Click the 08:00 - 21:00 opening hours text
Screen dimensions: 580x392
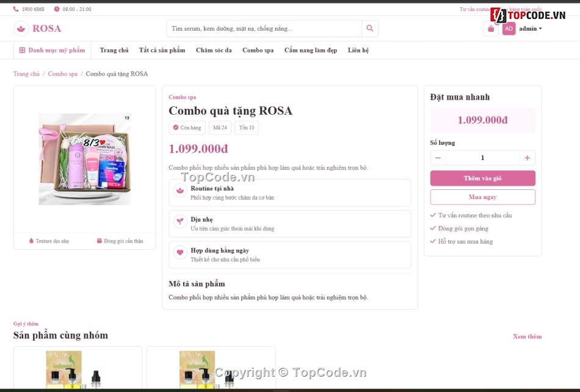click(x=77, y=9)
